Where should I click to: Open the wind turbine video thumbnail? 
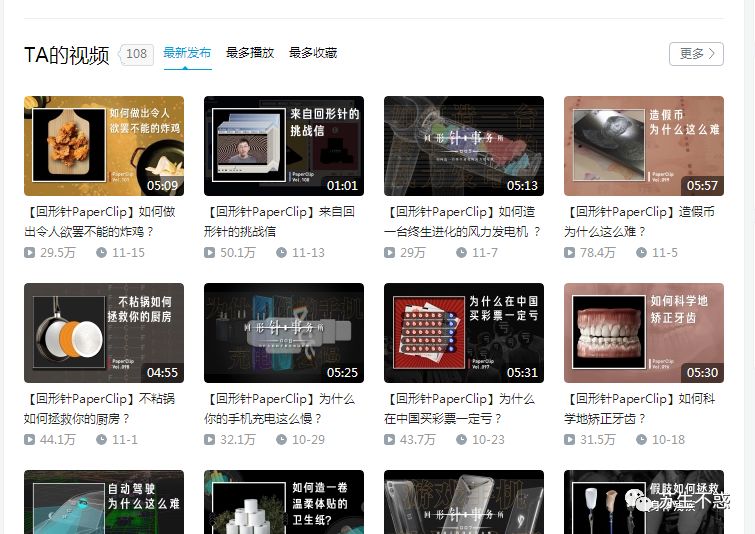point(464,146)
